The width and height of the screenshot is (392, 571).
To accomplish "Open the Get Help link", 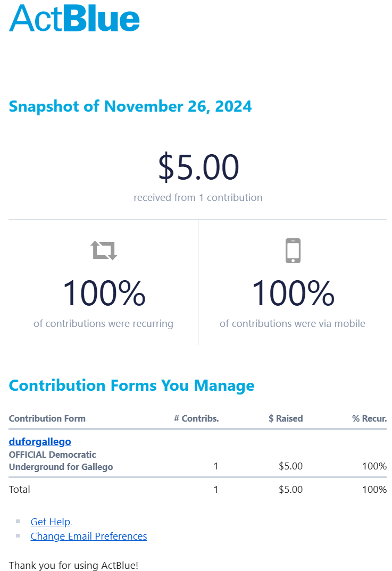I will click(x=50, y=522).
